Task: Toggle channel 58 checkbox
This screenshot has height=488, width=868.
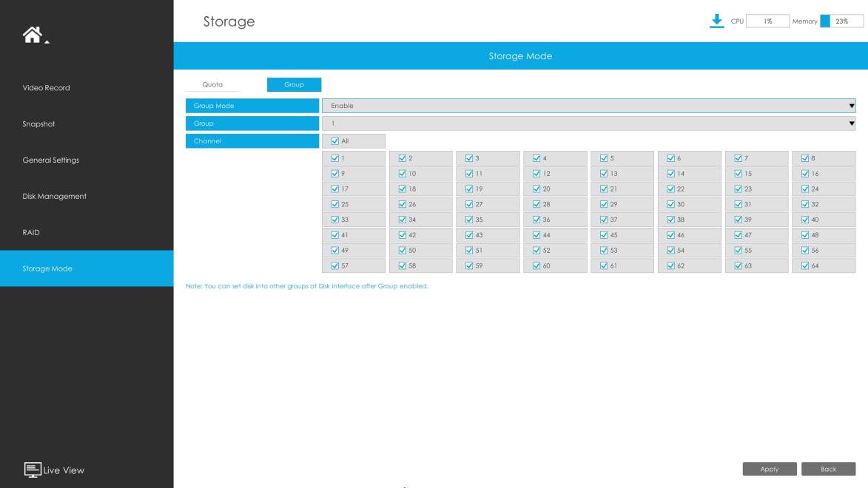Action: 403,265
